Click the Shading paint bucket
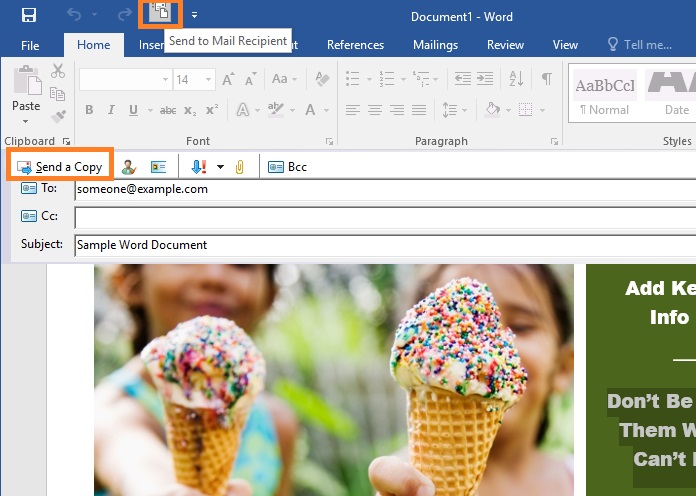This screenshot has height=496, width=696. coord(493,109)
